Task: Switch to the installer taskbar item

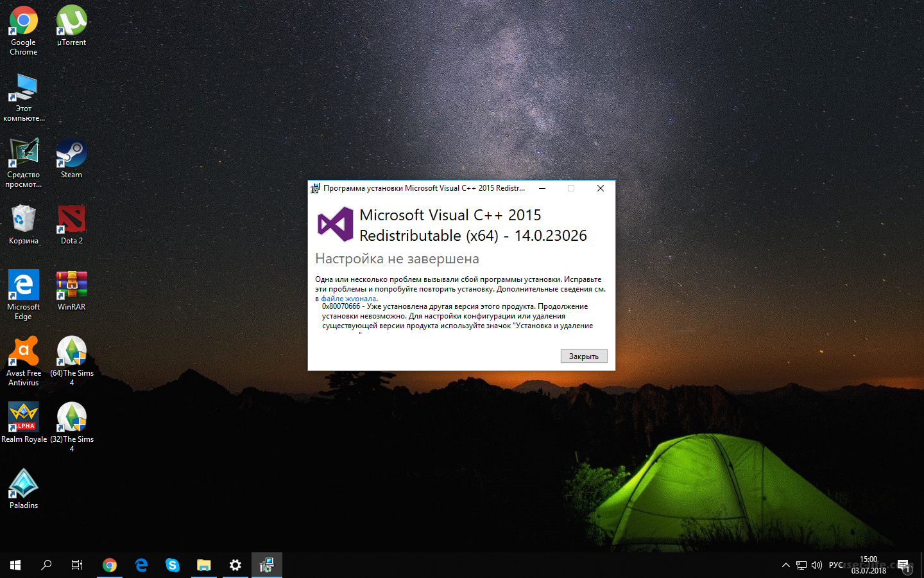Action: (x=267, y=565)
